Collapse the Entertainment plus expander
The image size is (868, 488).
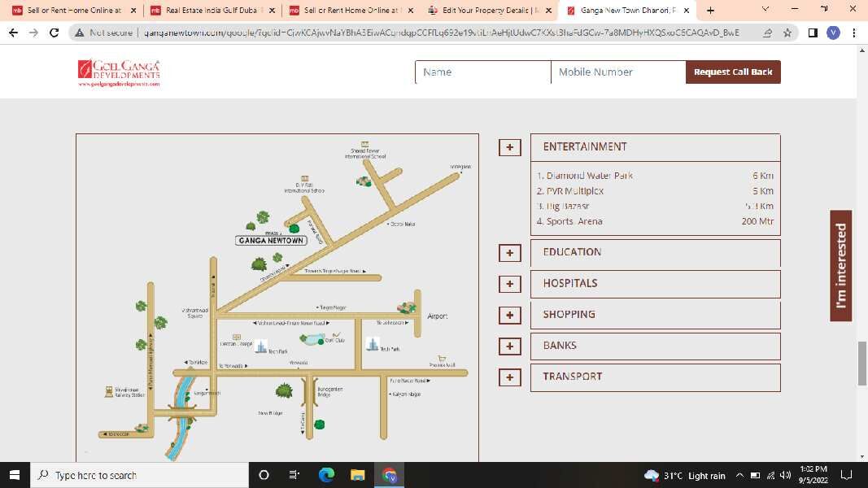[x=510, y=147]
